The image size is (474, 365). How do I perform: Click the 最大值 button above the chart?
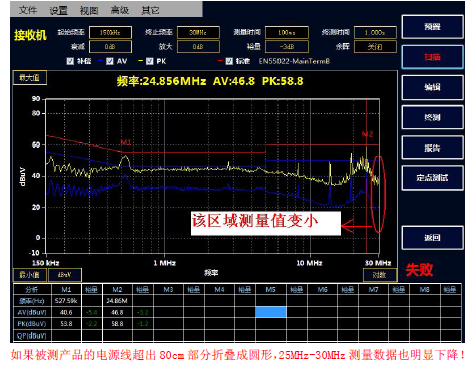tap(30, 78)
